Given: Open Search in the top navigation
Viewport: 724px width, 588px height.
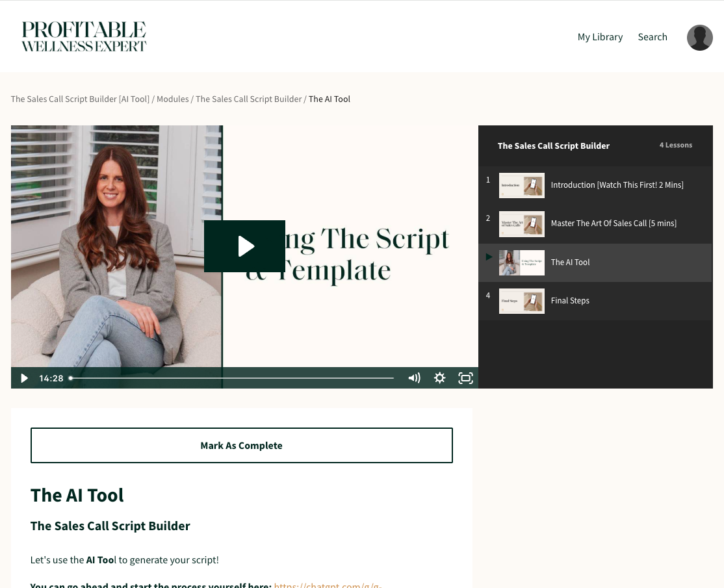Looking at the screenshot, I should (x=653, y=37).
